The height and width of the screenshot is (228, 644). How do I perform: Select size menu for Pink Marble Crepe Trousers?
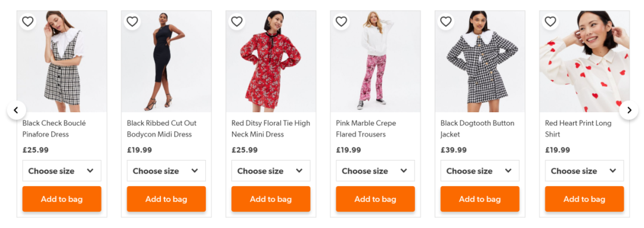[376, 171]
